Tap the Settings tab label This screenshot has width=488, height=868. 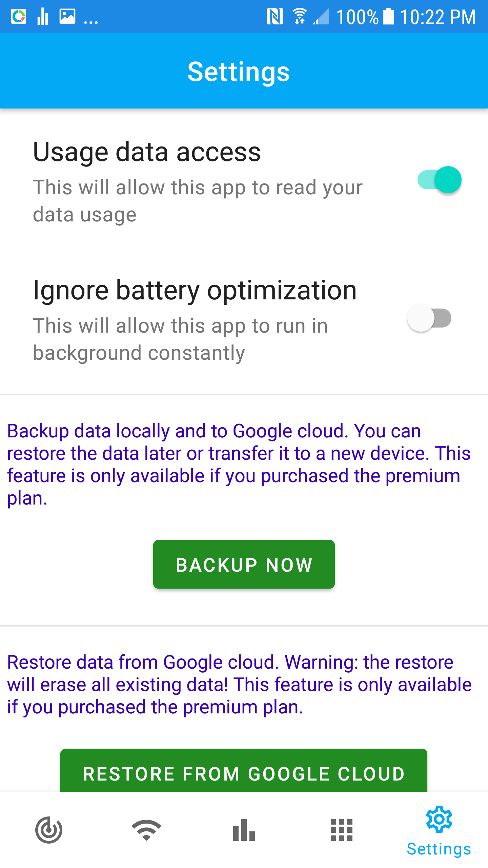click(x=439, y=849)
